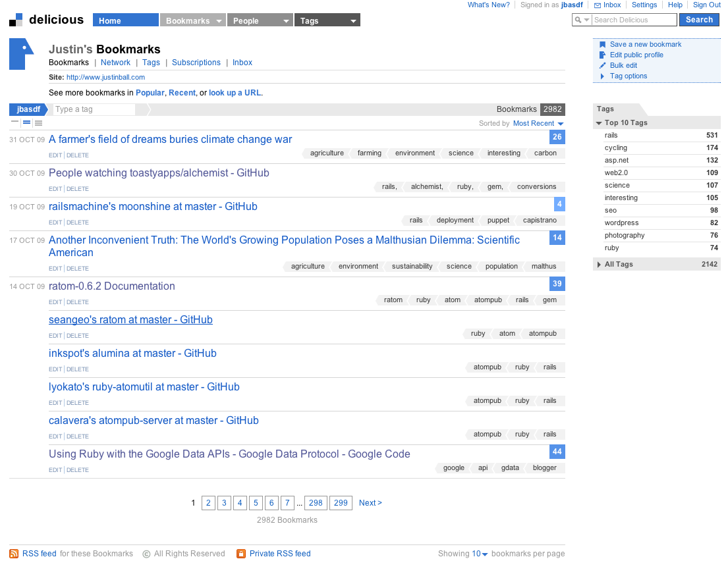Open the Network sub-tab

[x=115, y=63]
